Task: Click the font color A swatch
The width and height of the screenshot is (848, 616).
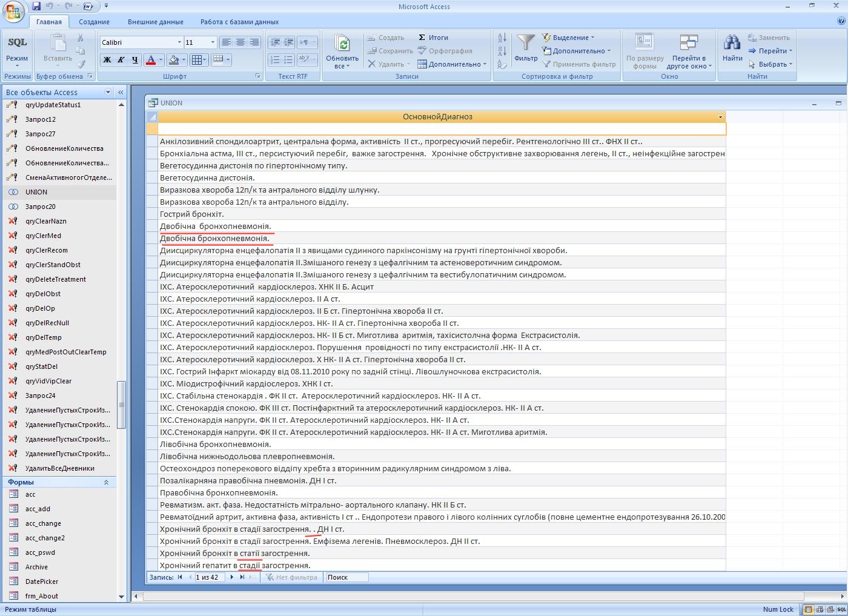Action: point(150,60)
